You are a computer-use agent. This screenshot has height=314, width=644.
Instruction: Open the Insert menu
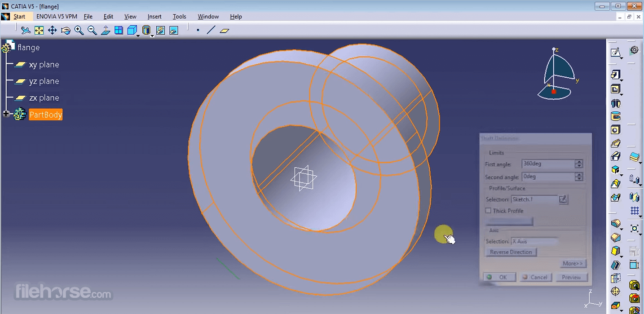coord(154,17)
